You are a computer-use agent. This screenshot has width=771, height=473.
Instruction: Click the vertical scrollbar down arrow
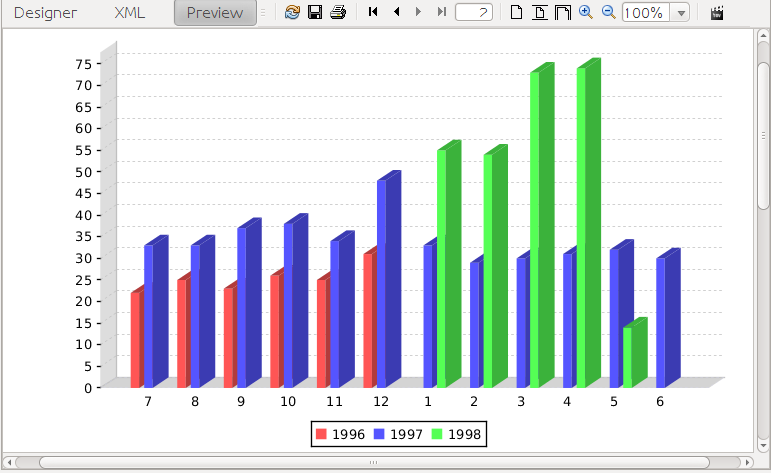763,446
